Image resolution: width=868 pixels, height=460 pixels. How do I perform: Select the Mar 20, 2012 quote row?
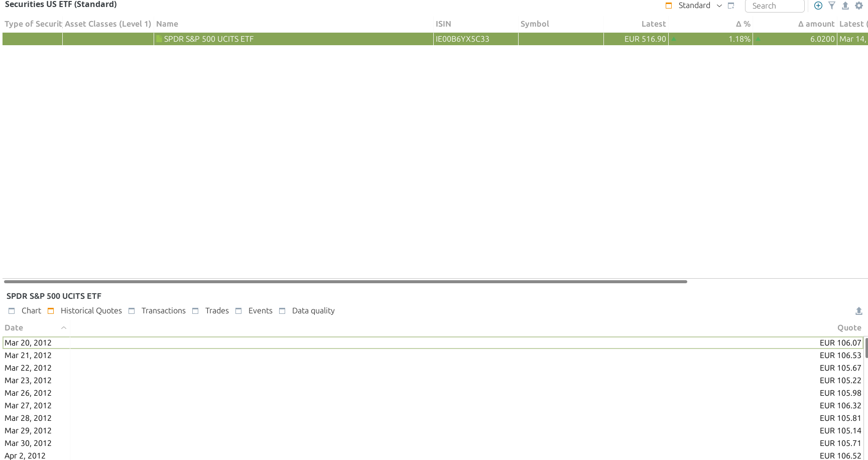click(x=433, y=342)
